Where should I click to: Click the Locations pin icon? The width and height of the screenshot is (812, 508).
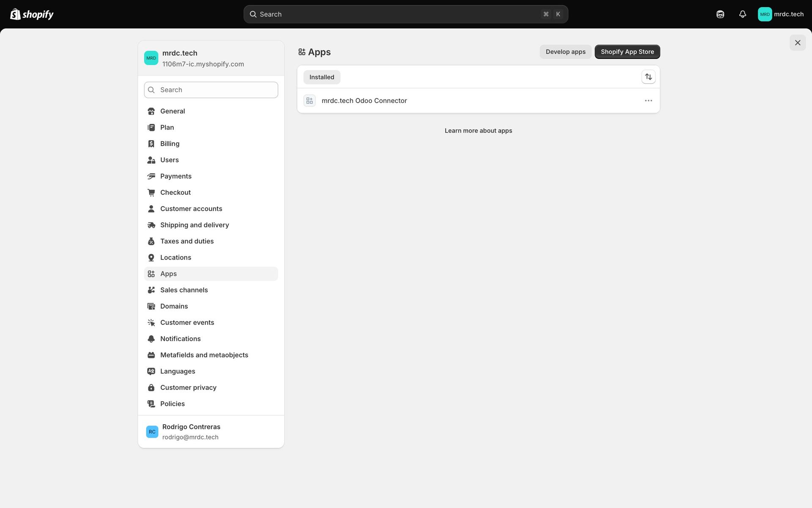coord(151,257)
